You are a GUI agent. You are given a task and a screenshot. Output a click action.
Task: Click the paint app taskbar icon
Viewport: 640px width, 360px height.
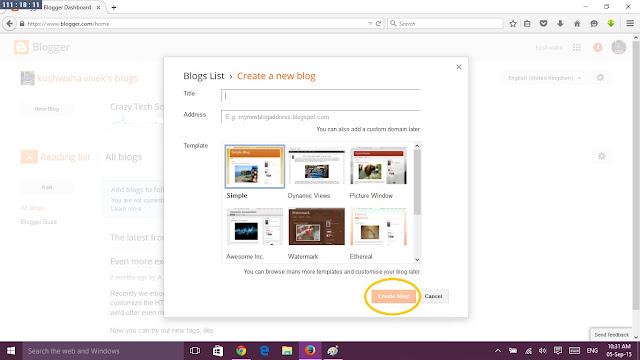pos(333,351)
